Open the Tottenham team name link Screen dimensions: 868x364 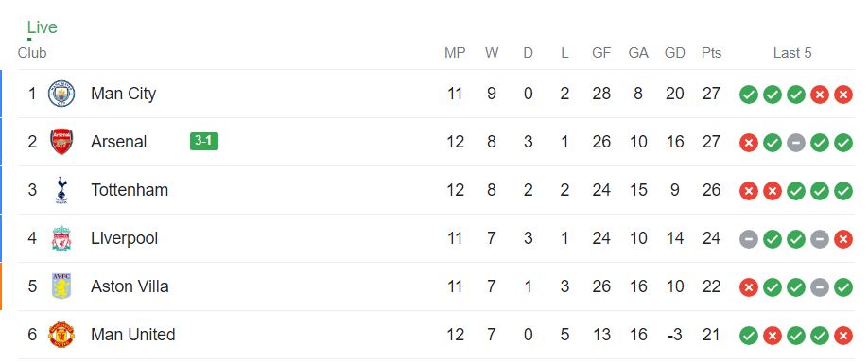tap(130, 190)
